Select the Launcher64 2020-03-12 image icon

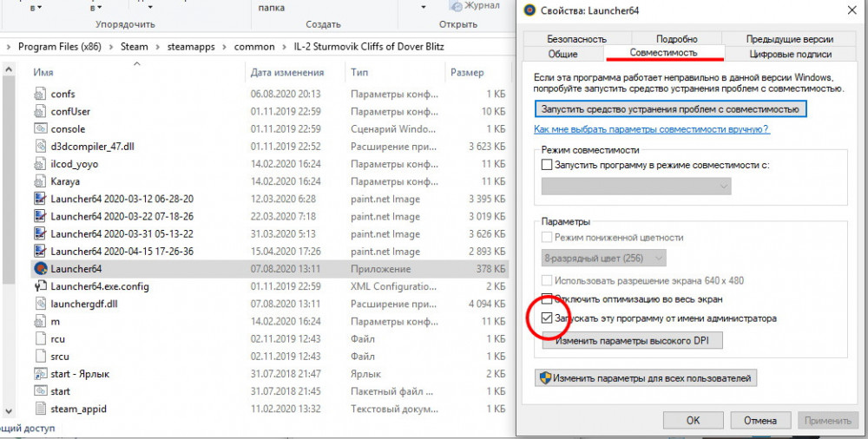(40, 200)
